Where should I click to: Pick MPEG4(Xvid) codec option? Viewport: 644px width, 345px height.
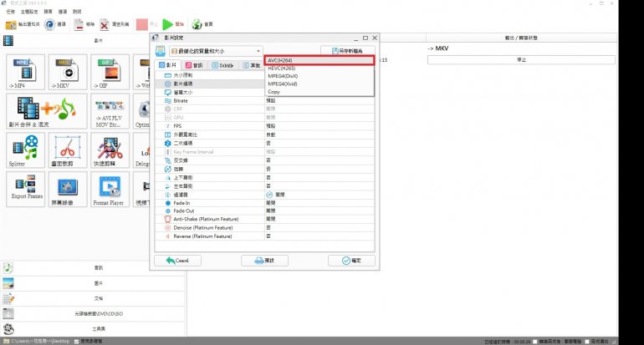[x=319, y=84]
